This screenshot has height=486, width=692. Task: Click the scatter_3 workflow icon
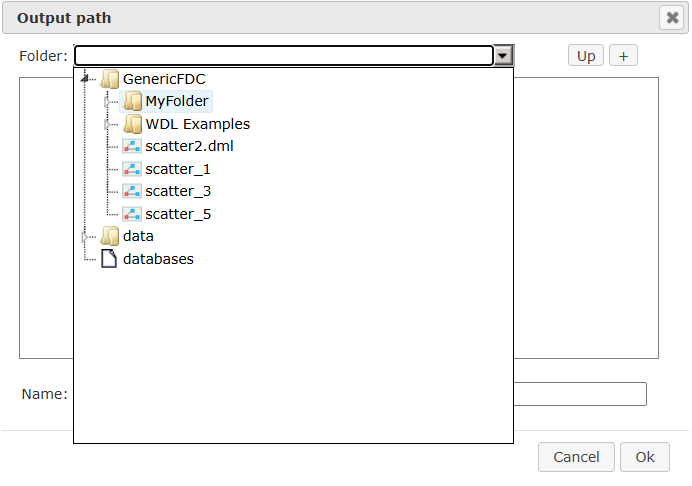132,191
